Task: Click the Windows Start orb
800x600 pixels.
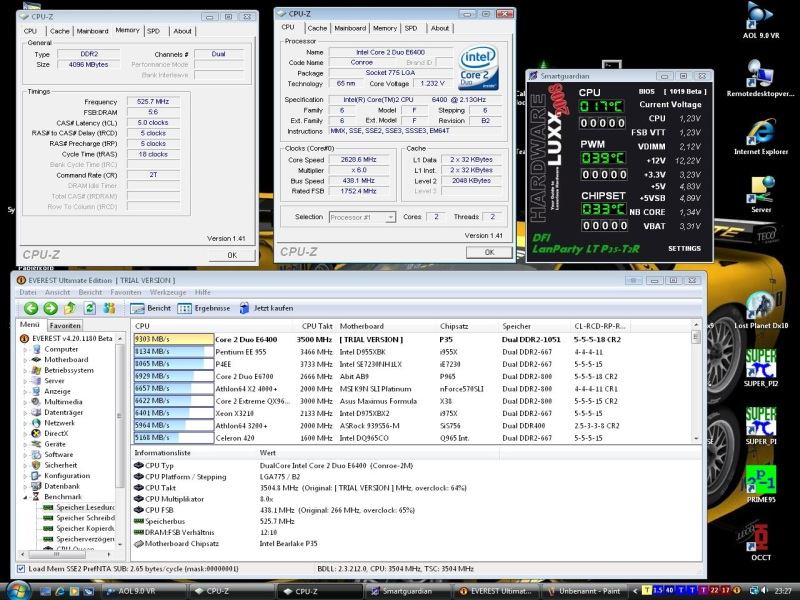Action: pyautogui.click(x=17, y=590)
